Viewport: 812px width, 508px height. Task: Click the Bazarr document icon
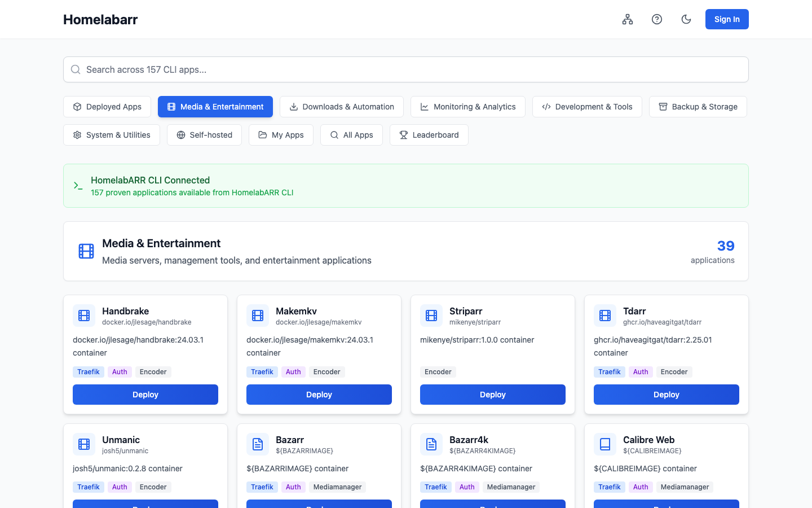click(258, 444)
